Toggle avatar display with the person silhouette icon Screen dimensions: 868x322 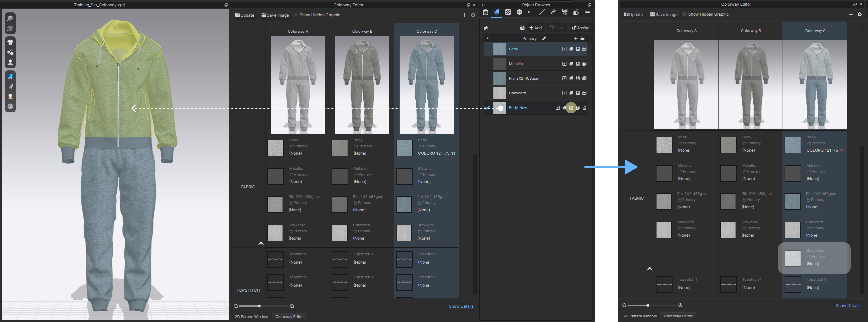coord(10,62)
